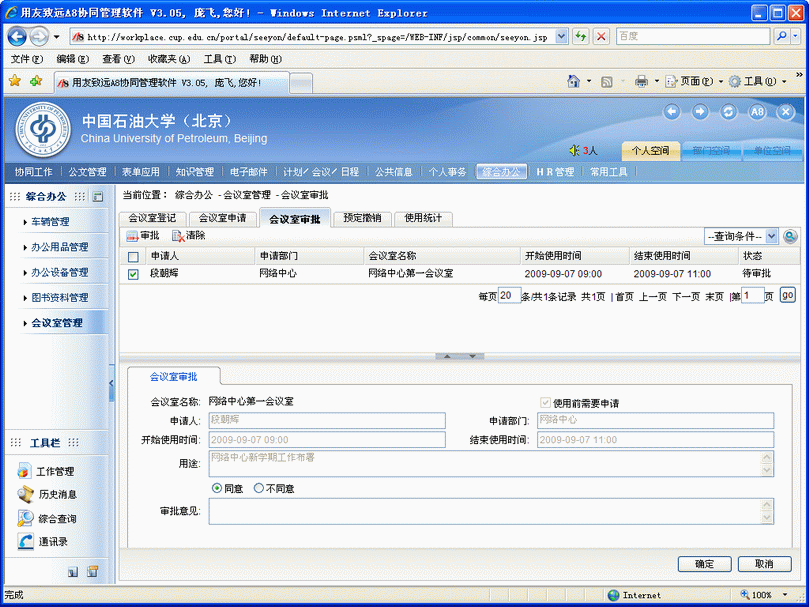809x607 pixels.
Task: Tick the select-all checkbox in table header
Action: click(133, 256)
